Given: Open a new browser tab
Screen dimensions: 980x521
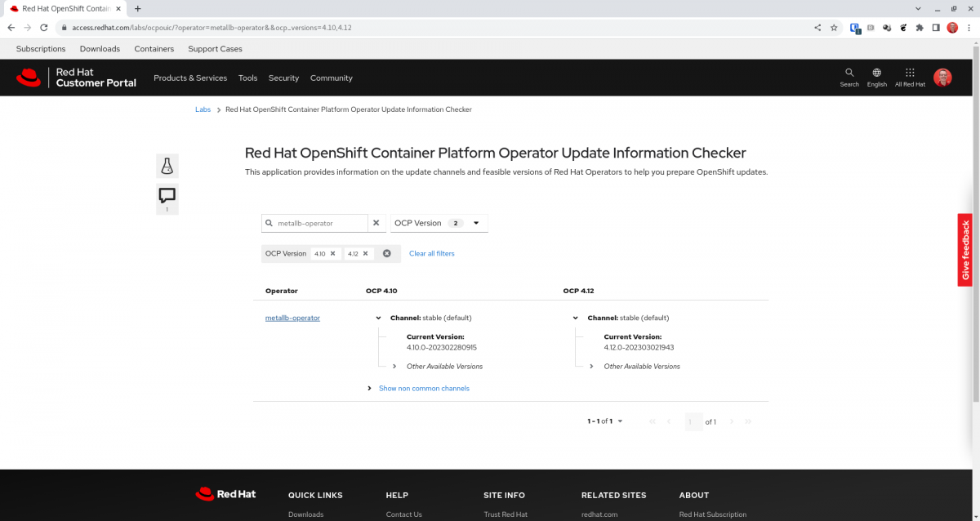Looking at the screenshot, I should point(137,8).
